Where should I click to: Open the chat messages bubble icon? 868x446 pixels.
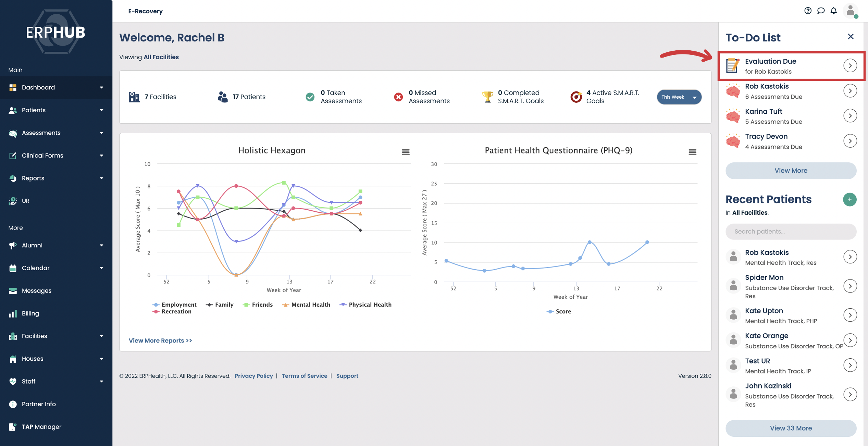tap(821, 11)
